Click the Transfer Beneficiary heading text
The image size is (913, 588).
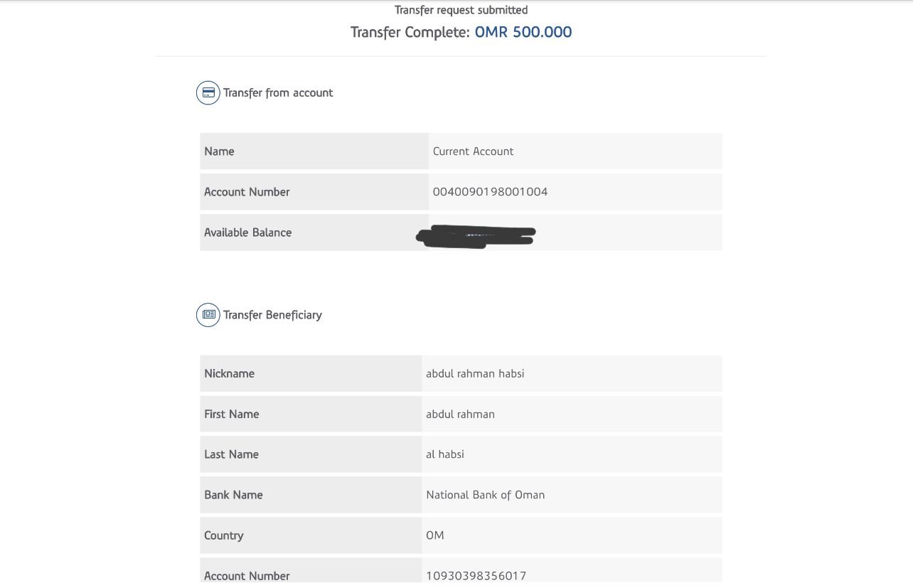[x=272, y=315]
